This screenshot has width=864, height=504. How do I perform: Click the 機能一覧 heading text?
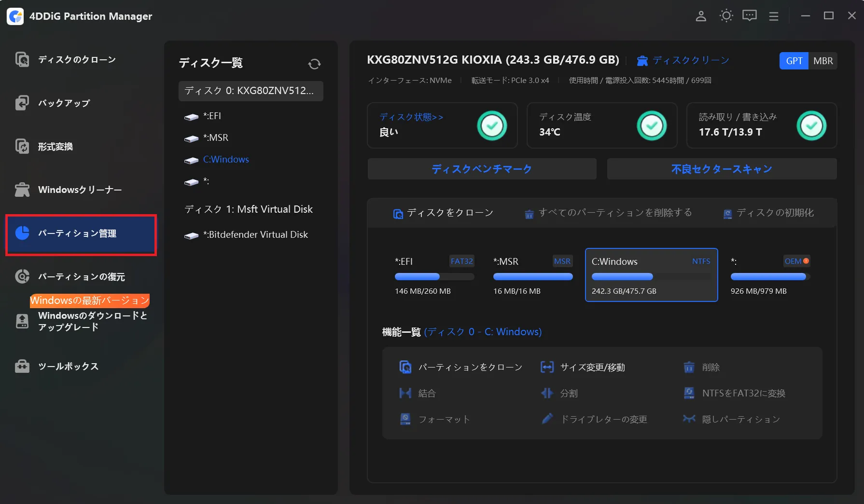(x=402, y=332)
